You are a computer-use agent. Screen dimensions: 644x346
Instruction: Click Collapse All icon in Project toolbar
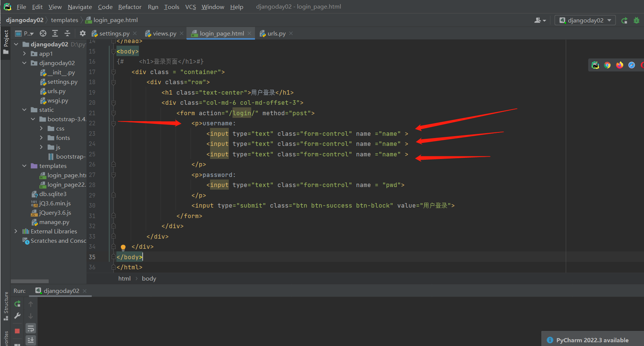pos(67,33)
